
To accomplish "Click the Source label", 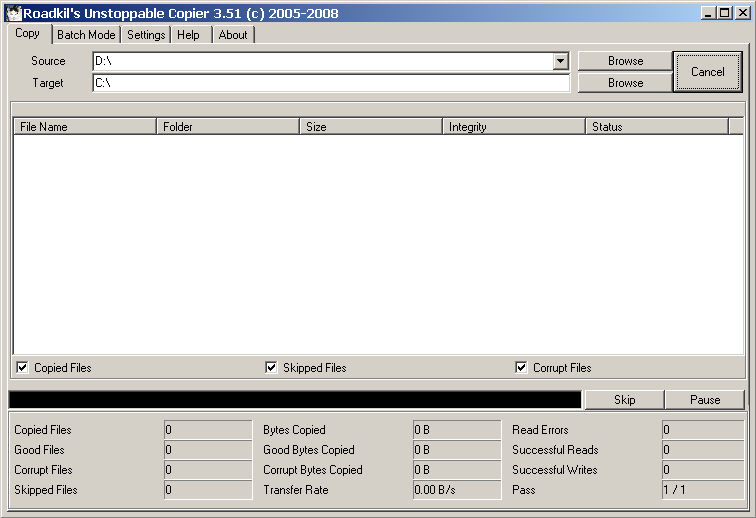I will point(48,61).
